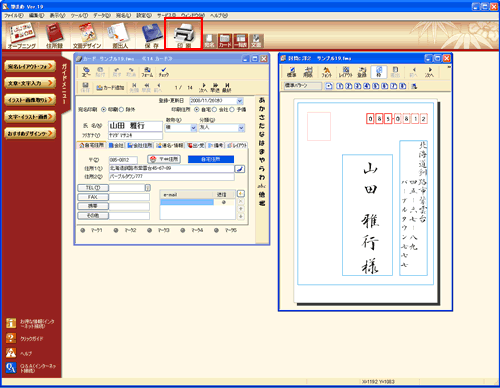Viewport: 500px width, 388px height.
Task: Switch to 文面 view icon
Action: tap(256, 41)
